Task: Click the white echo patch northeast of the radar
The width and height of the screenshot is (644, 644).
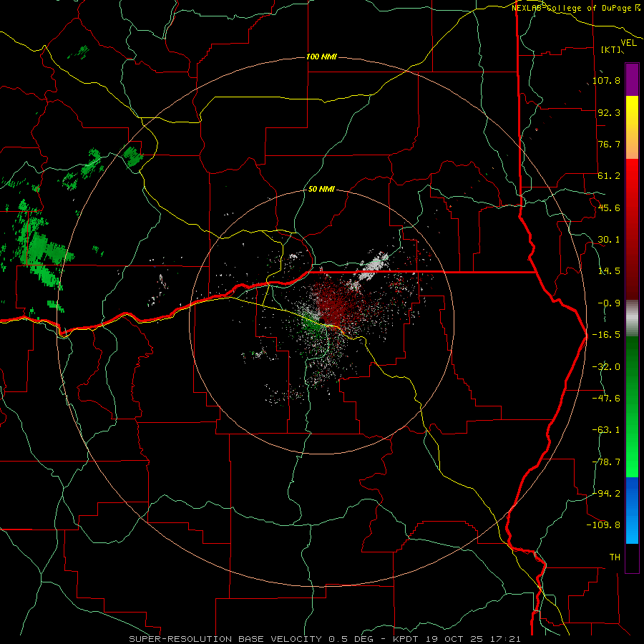Action: (373, 266)
